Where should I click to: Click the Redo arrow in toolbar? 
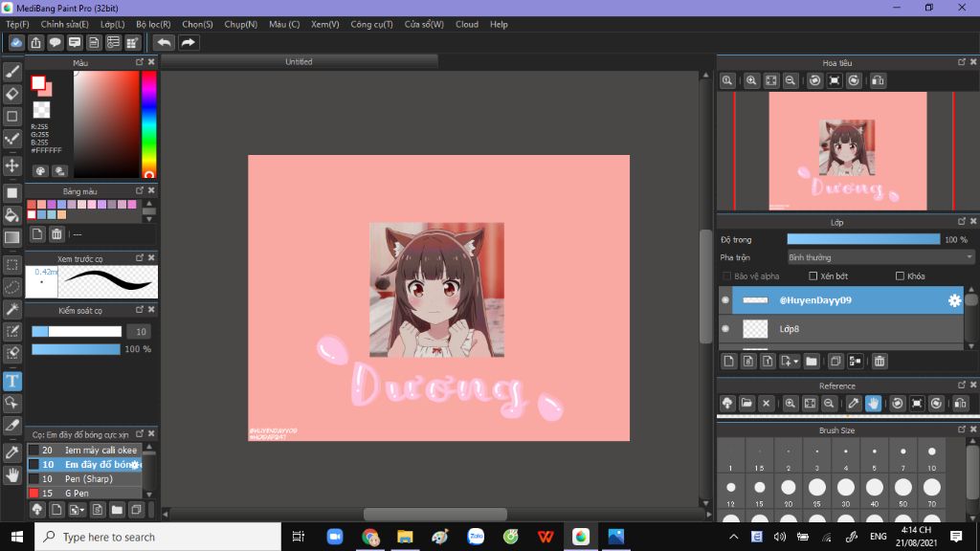tap(189, 42)
